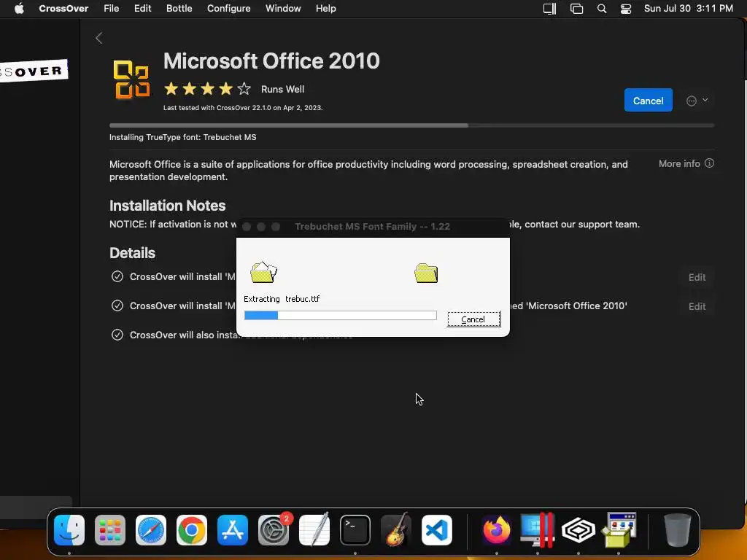The width and height of the screenshot is (747, 560).
Task: Click the fifth empty rating star
Action: pos(244,88)
